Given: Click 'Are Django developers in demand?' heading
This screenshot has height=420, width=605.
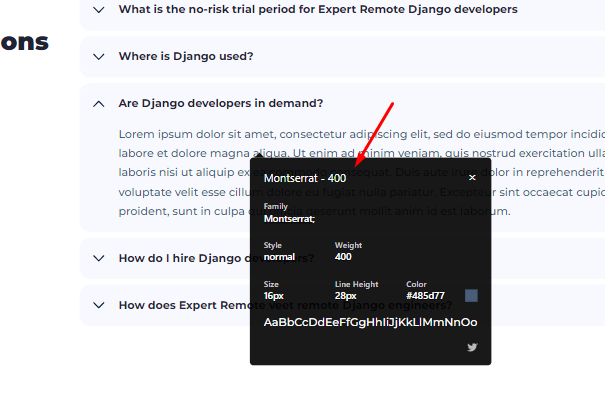Looking at the screenshot, I should coord(221,103).
